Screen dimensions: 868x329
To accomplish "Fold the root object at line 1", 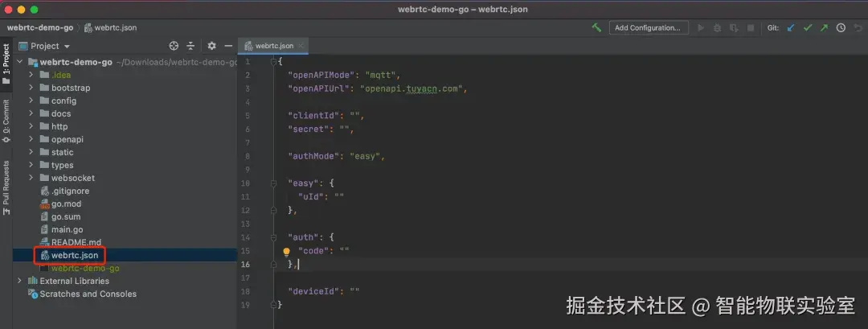I will pyautogui.click(x=273, y=61).
